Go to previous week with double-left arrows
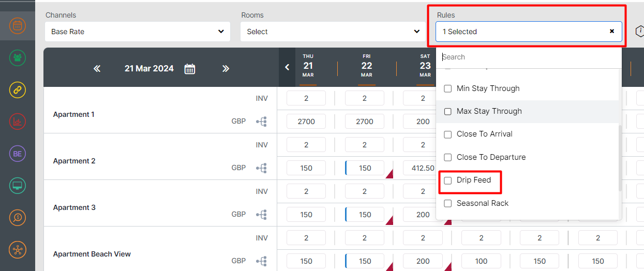The width and height of the screenshot is (644, 271). coord(97,69)
